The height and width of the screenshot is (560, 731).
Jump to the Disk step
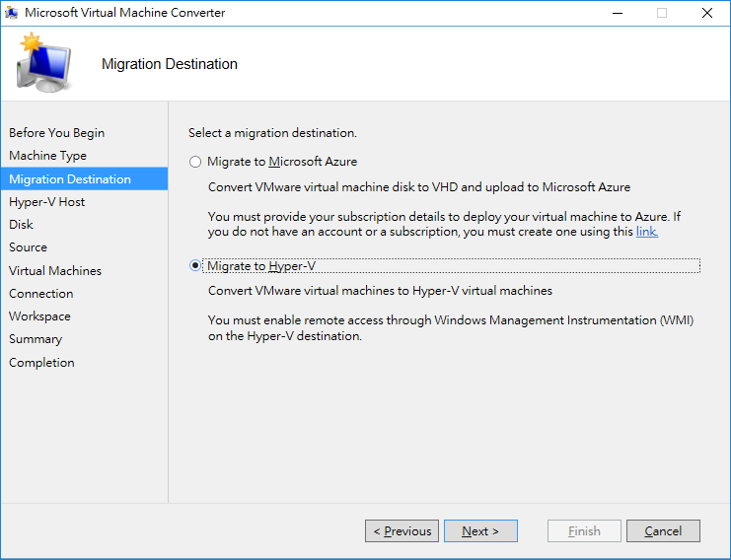pyautogui.click(x=21, y=225)
